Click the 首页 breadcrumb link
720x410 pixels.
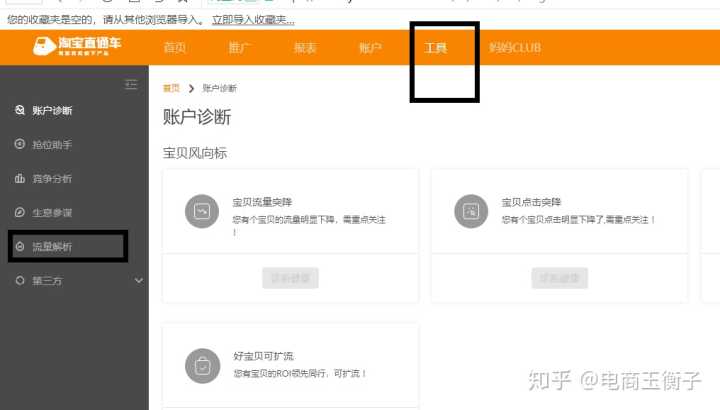tap(171, 88)
